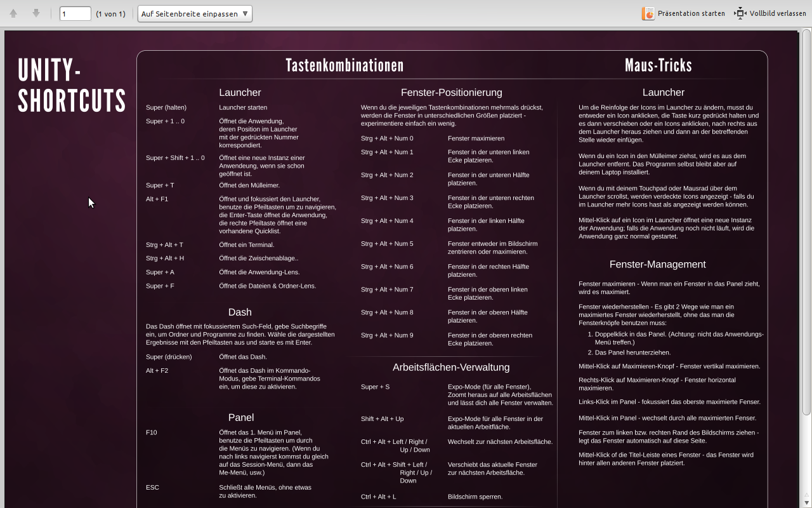Start presentation via 'Präsentation starten' label
The image size is (812, 508).
(691, 13)
